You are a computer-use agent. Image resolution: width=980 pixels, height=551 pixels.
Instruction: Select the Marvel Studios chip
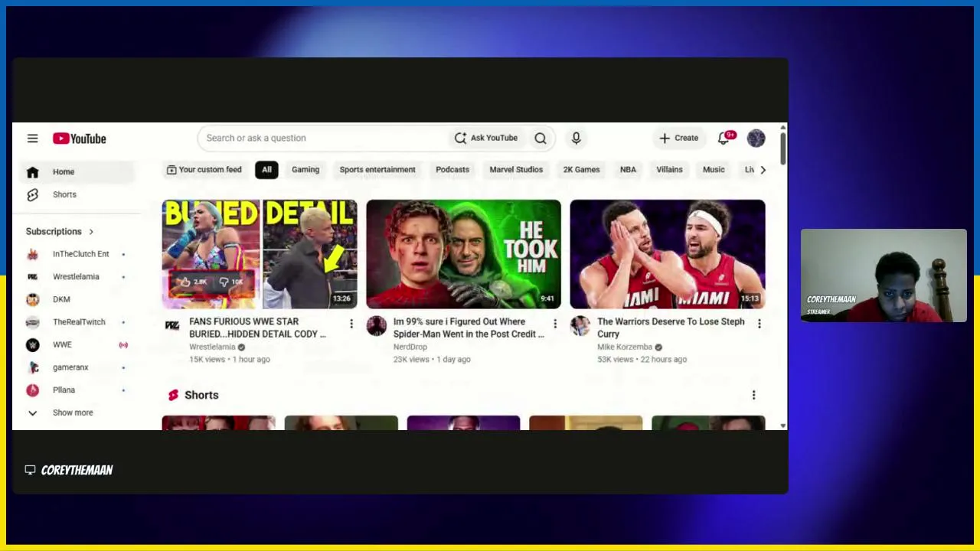coord(516,170)
